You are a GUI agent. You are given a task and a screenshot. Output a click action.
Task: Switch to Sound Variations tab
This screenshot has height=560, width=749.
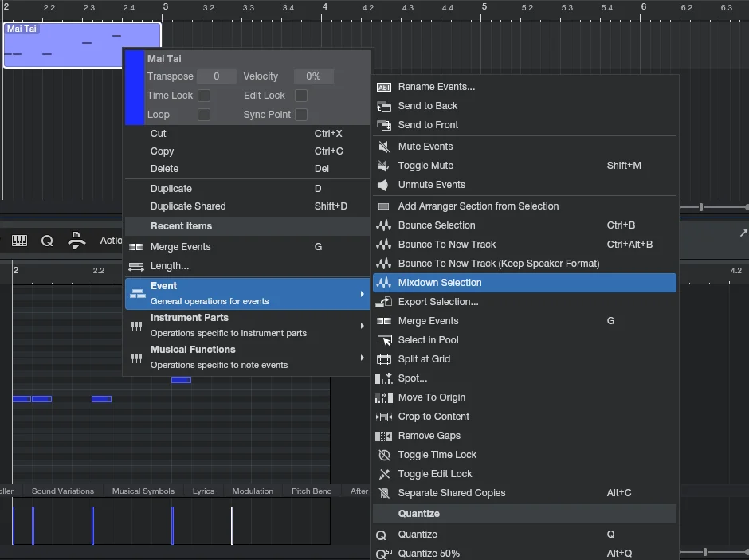pyautogui.click(x=63, y=491)
